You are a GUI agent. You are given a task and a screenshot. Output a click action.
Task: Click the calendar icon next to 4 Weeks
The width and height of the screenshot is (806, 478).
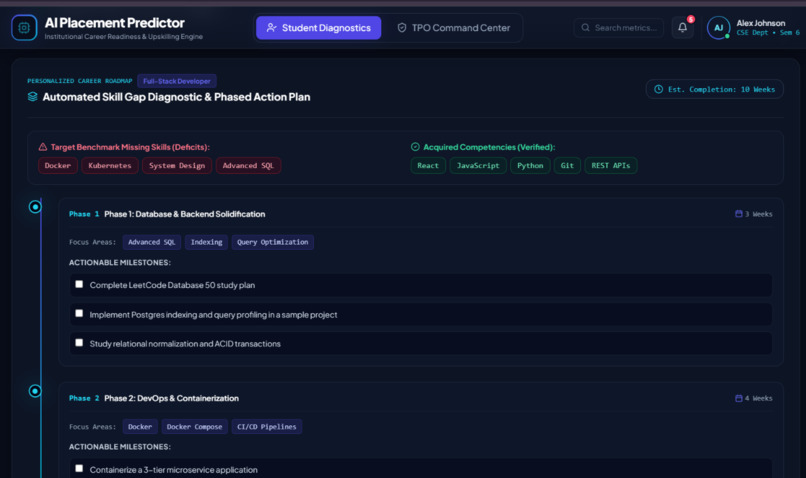pos(739,398)
